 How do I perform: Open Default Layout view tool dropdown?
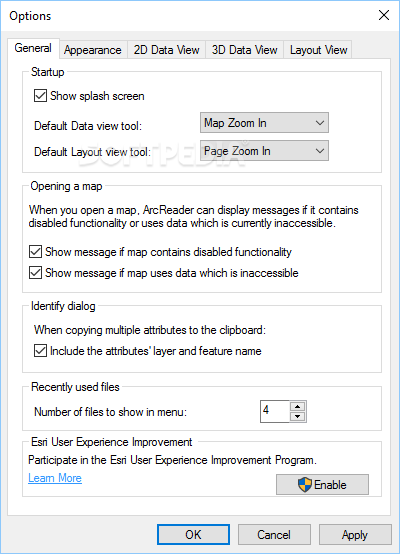click(264, 151)
